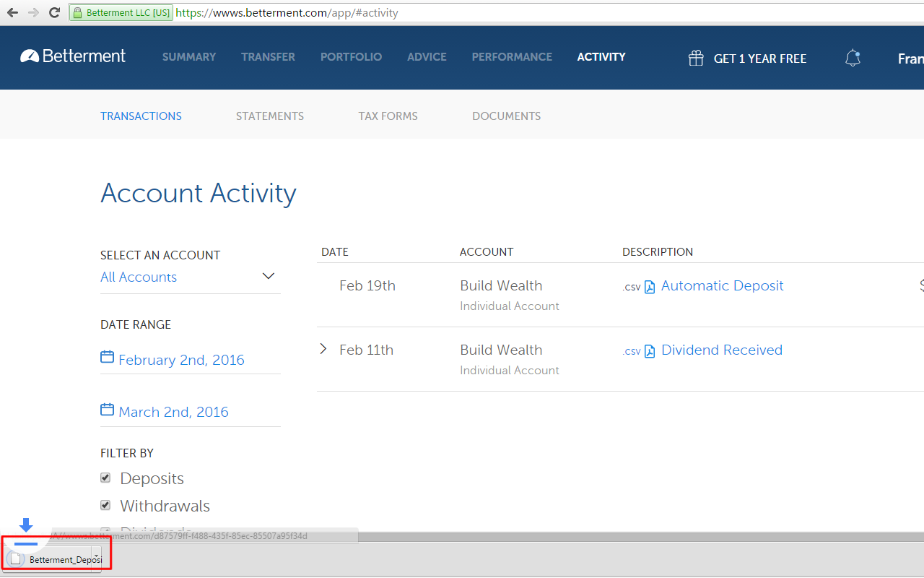The image size is (924, 578).
Task: Switch to the Transactions tab
Action: (x=141, y=116)
